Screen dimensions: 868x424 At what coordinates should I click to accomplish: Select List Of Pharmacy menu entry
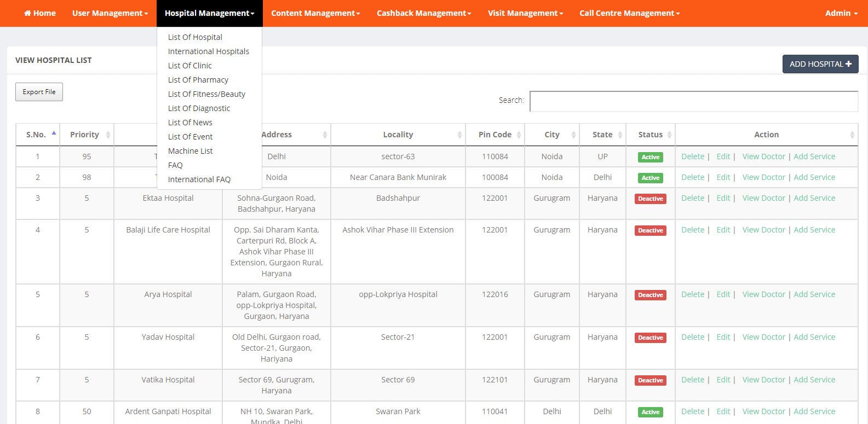(198, 80)
